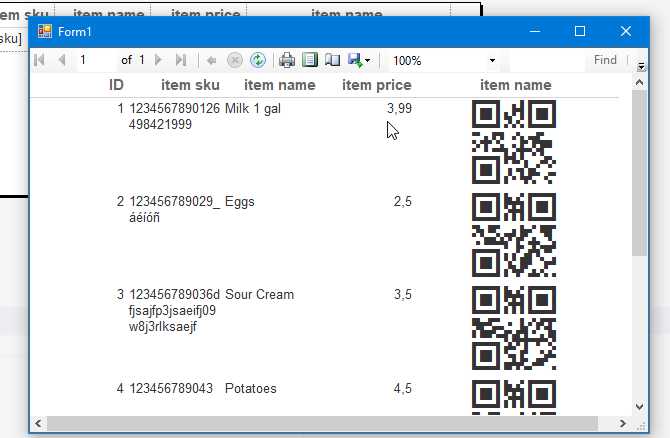Open the toolbar overflow options

(641, 66)
